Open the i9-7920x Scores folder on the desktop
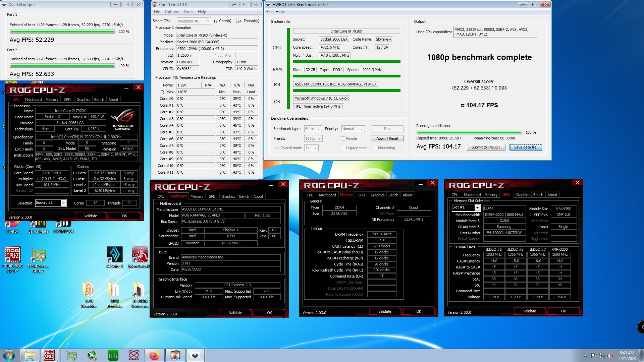 coord(139,295)
